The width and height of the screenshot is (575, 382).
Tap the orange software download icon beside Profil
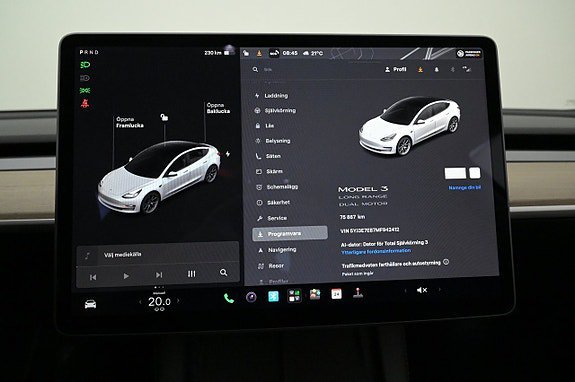click(420, 69)
